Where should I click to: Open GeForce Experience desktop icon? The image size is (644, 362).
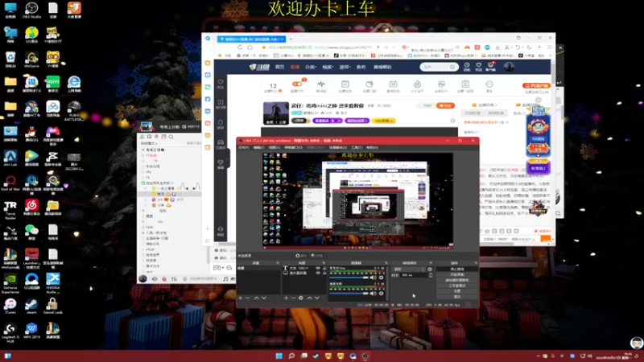point(10,284)
